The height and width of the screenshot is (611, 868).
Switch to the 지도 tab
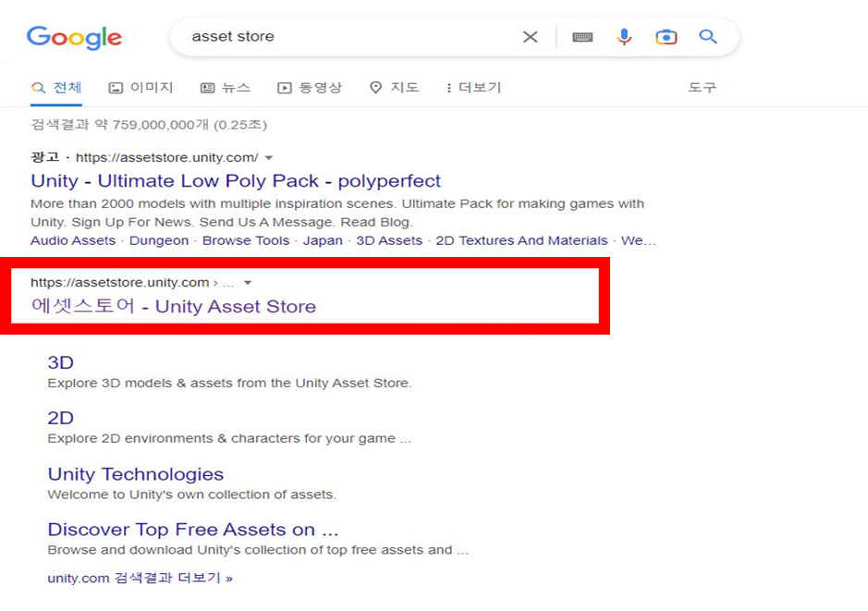(394, 88)
